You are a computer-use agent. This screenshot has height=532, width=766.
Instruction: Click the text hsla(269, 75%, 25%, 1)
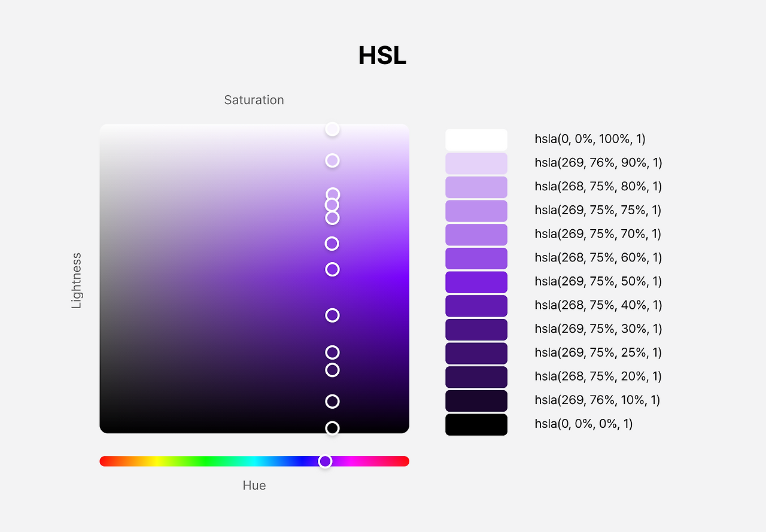coord(598,352)
